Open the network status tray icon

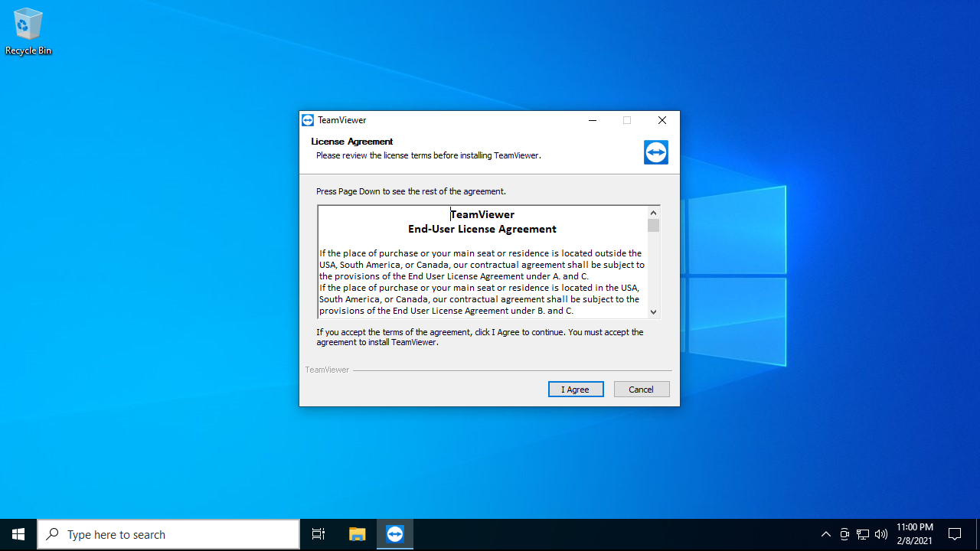[x=863, y=534]
